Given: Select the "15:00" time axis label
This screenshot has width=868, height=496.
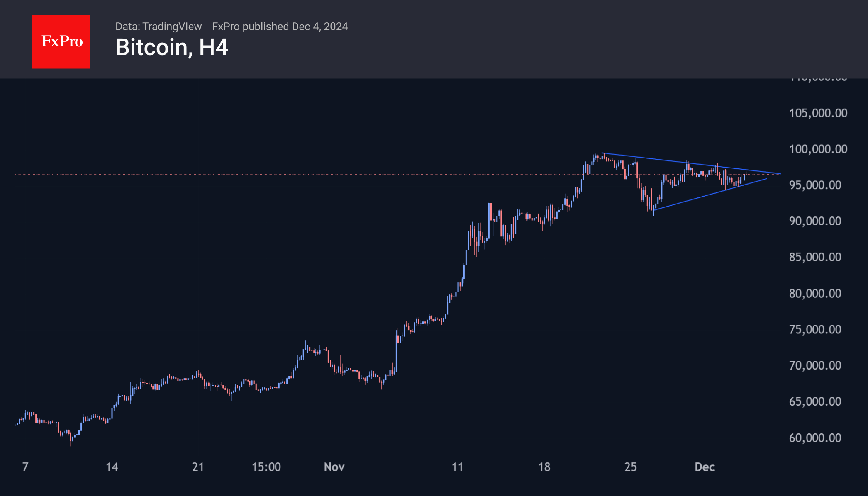Looking at the screenshot, I should click(266, 467).
